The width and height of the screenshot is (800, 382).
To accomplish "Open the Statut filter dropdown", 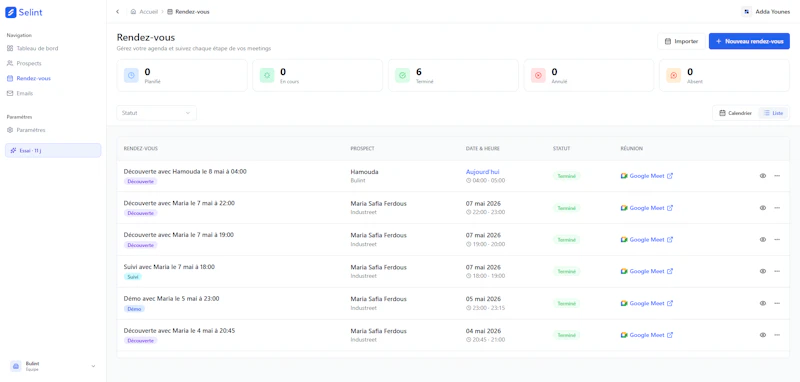I will (x=156, y=113).
